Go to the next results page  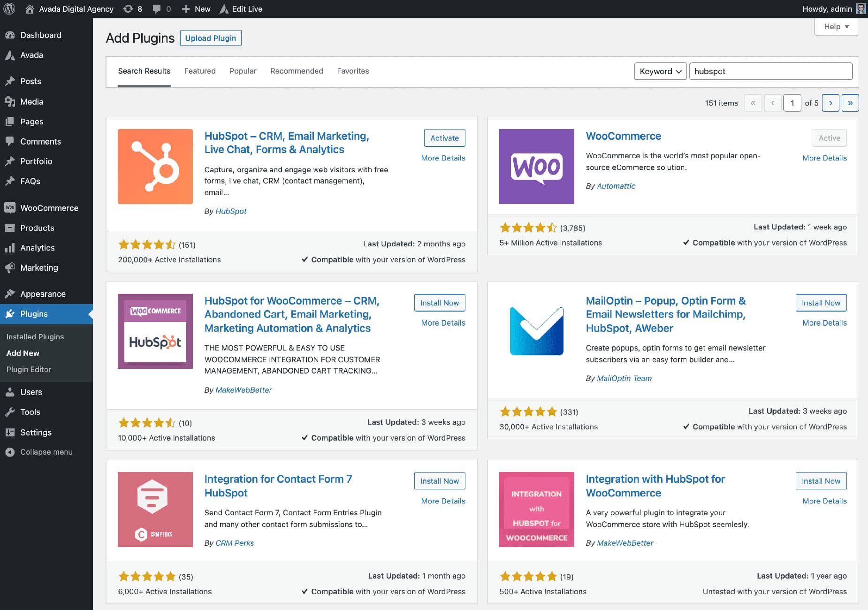tap(830, 103)
